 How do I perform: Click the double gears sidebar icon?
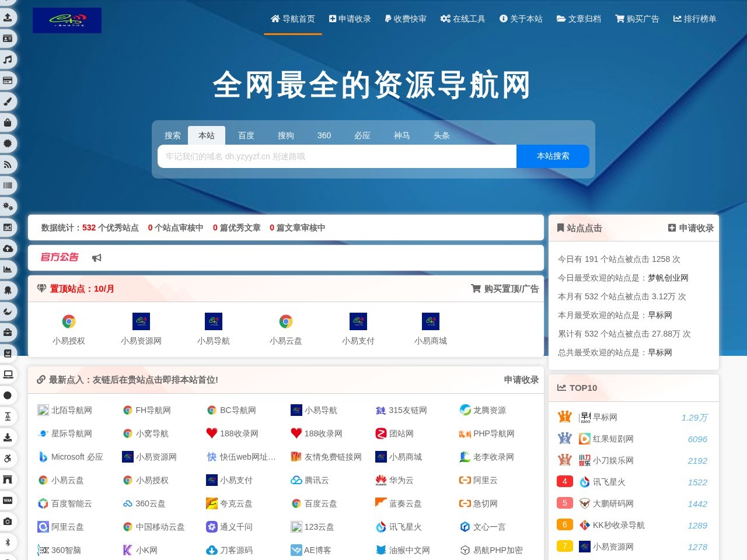click(x=8, y=206)
